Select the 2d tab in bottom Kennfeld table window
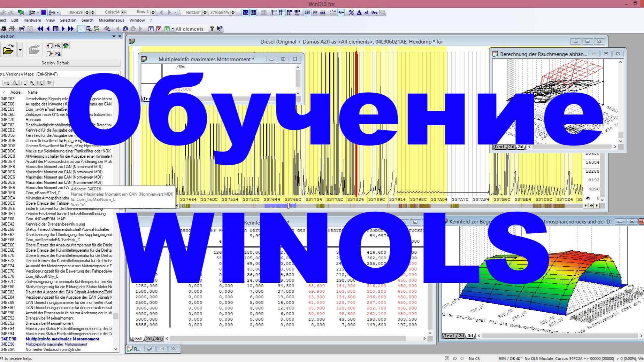Screen dimensions: 644x362 click(x=149, y=338)
